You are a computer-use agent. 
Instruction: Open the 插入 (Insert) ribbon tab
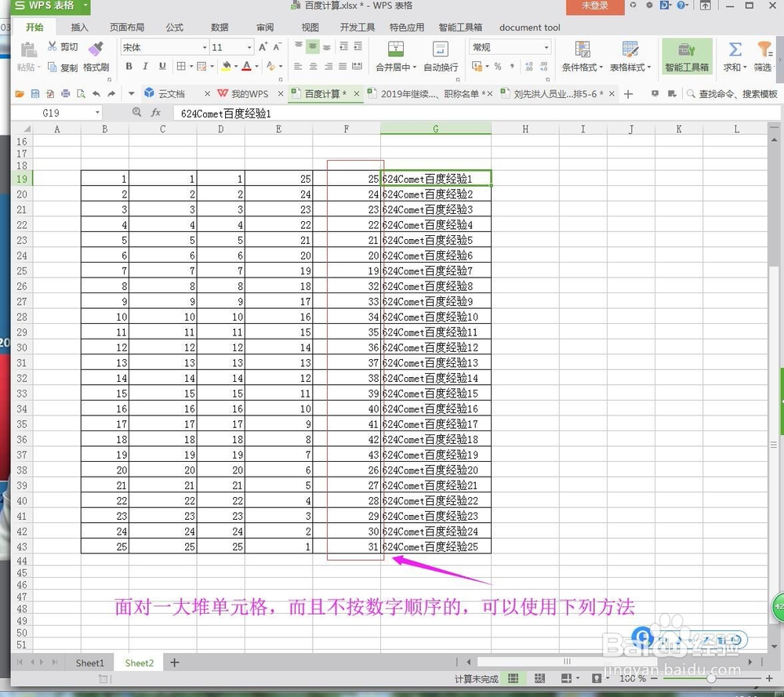click(79, 27)
